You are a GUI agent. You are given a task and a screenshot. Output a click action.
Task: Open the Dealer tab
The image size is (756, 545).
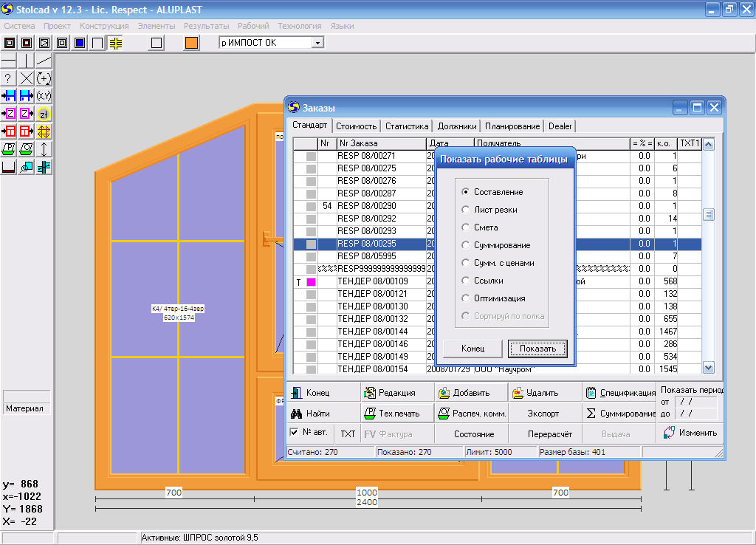pos(560,126)
